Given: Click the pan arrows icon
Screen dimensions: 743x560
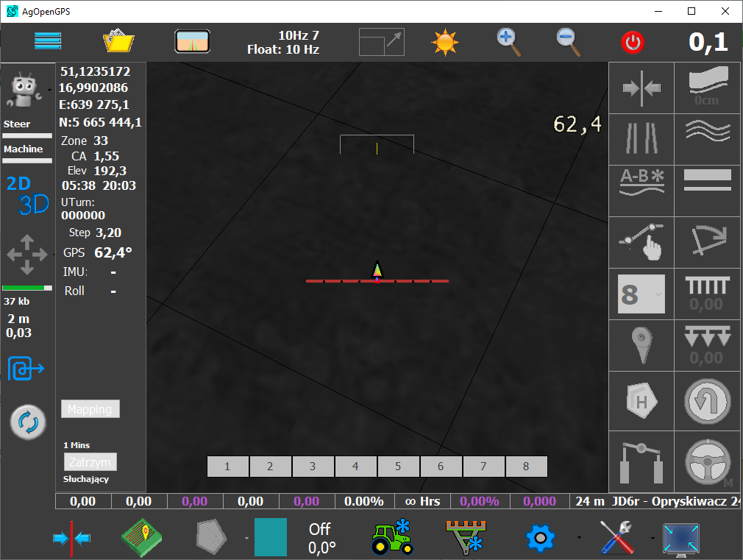Looking at the screenshot, I should coord(26,254).
